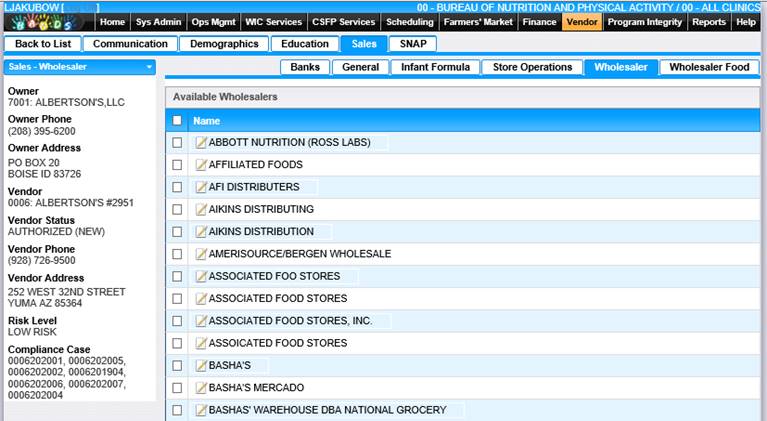
Task: Select the BASHA'S checkbox
Action: click(x=177, y=365)
